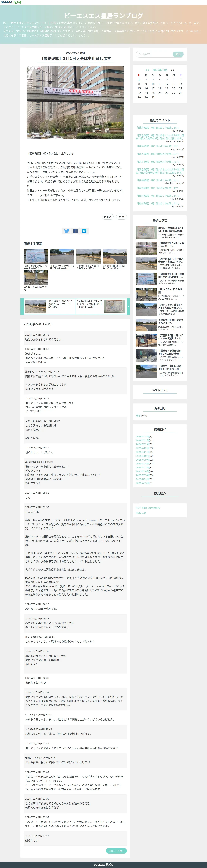The image size is (207, 868).
Task: Go to previous article with left arrow
Action: click(x=22, y=306)
